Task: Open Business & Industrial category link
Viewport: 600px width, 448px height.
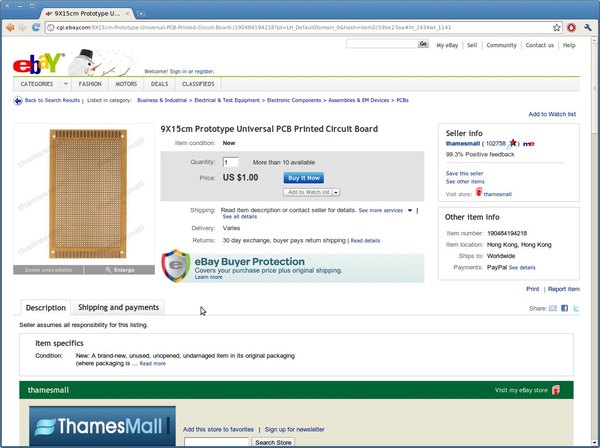Action: point(162,100)
